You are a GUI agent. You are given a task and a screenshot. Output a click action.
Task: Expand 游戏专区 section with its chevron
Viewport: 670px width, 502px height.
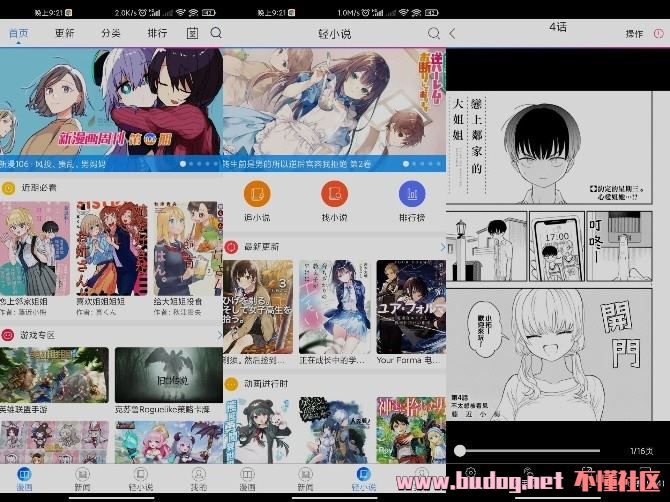pyautogui.click(x=220, y=335)
